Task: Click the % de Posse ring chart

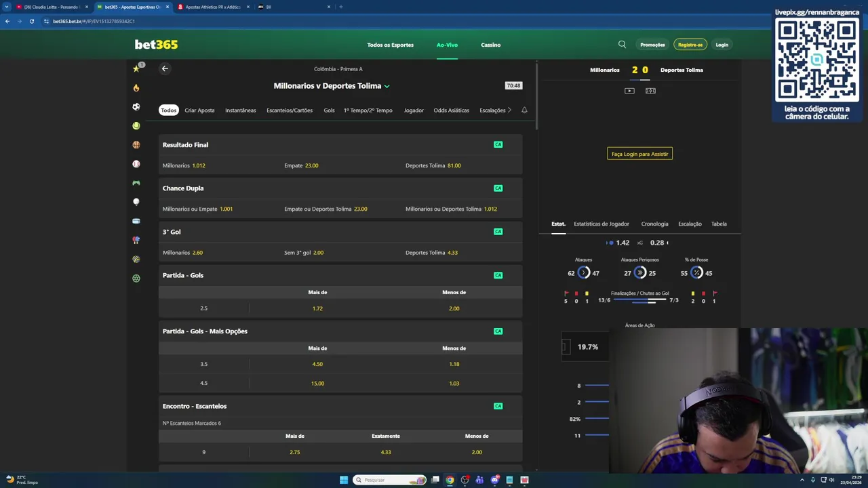Action: pyautogui.click(x=696, y=273)
